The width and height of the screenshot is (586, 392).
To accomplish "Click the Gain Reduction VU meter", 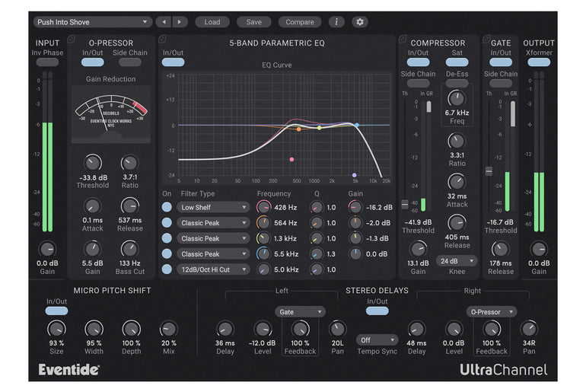I will (111, 114).
